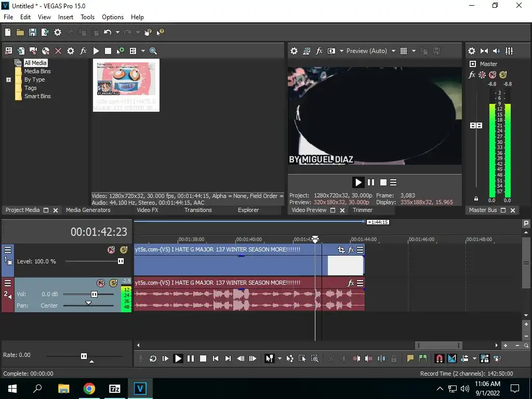532x399 pixels.
Task: Toggle the preview Overlays grid icon
Action: click(x=403, y=51)
